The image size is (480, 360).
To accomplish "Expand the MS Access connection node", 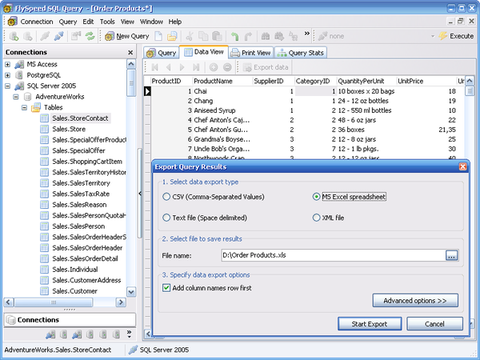I will click(x=8, y=64).
